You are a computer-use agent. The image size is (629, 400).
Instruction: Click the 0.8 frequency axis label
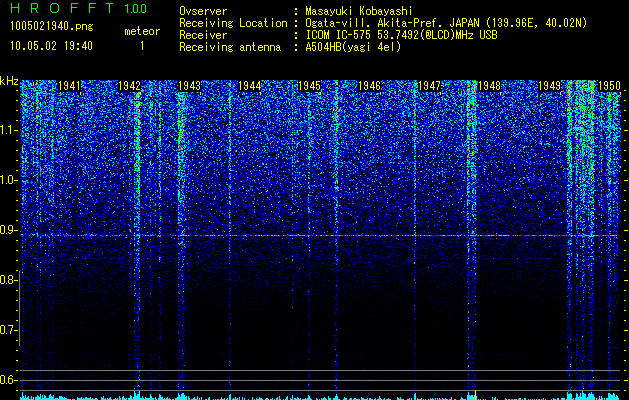[x=8, y=280]
